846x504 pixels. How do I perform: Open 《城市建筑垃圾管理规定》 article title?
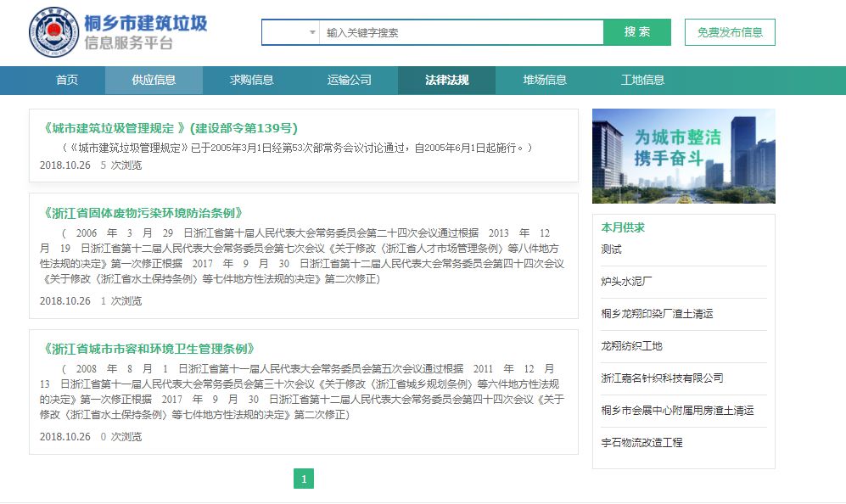click(x=169, y=128)
